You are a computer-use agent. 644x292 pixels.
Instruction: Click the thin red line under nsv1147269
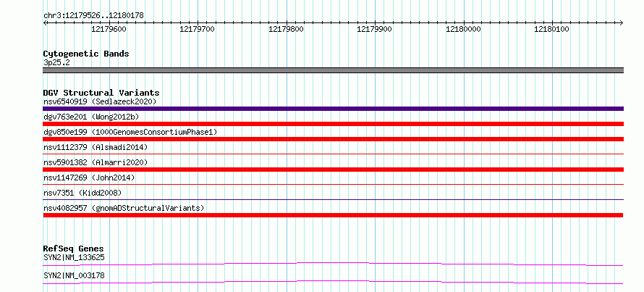point(334,184)
